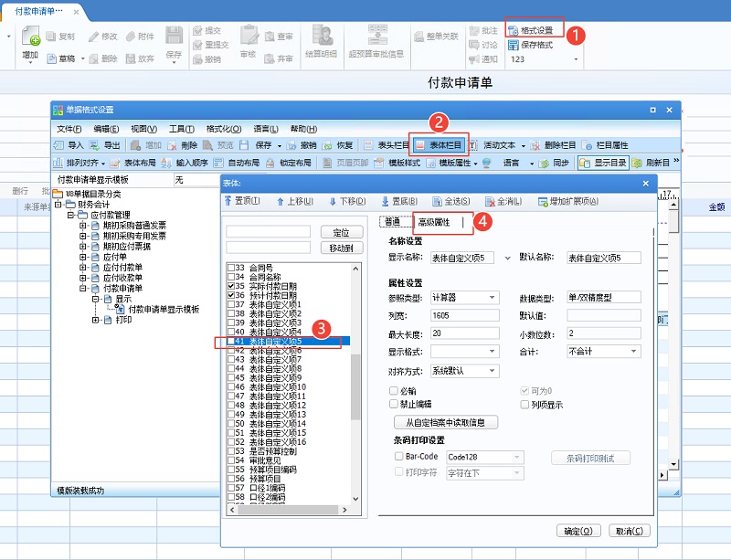Expand the 应付单 tree node
Screen dimensions: 731x560
tap(83, 257)
